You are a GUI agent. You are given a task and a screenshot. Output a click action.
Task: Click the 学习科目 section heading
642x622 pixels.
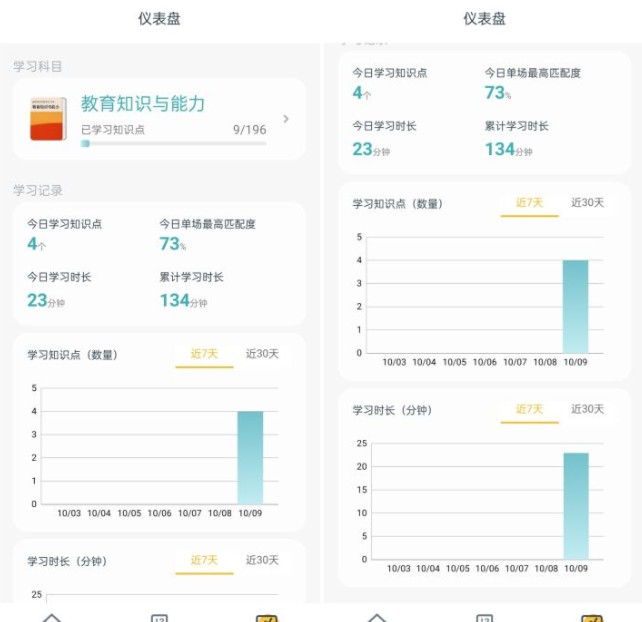click(37, 66)
